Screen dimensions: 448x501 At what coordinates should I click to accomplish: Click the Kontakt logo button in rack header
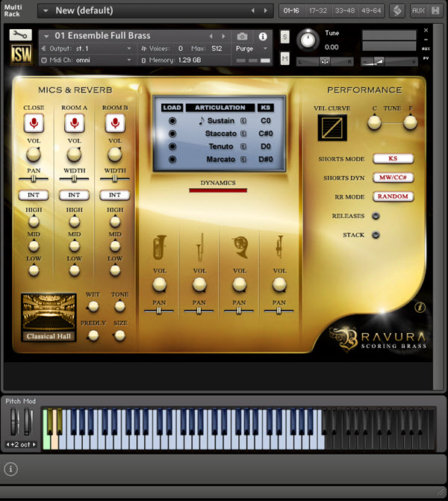click(397, 10)
